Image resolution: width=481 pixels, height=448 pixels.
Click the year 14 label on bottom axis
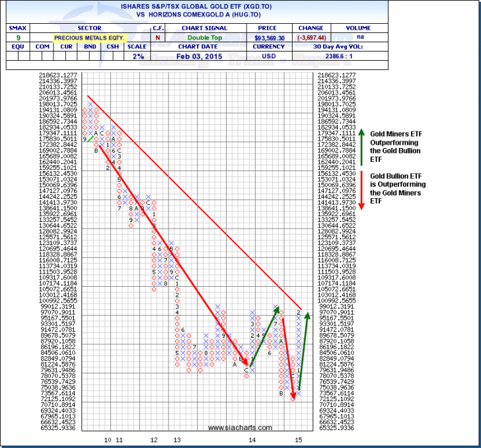252,439
